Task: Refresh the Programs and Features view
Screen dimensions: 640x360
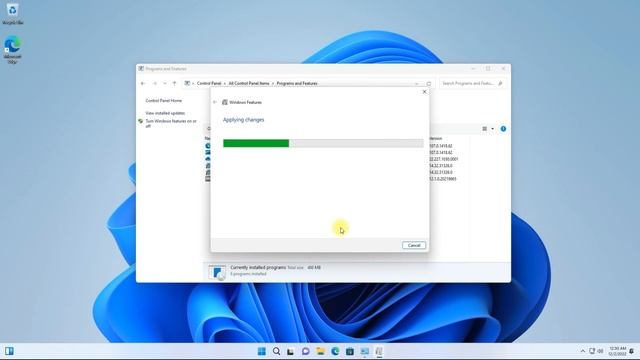Action: pos(429,83)
